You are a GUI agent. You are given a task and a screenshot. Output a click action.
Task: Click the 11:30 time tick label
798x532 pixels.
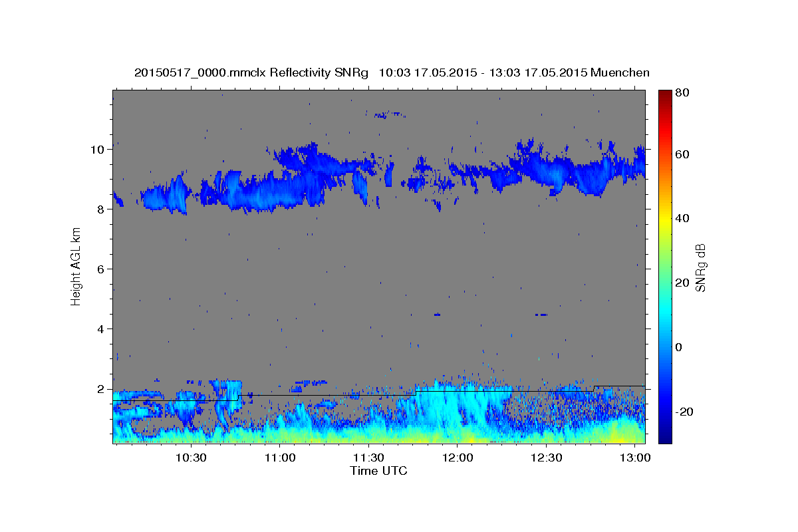[x=368, y=458]
